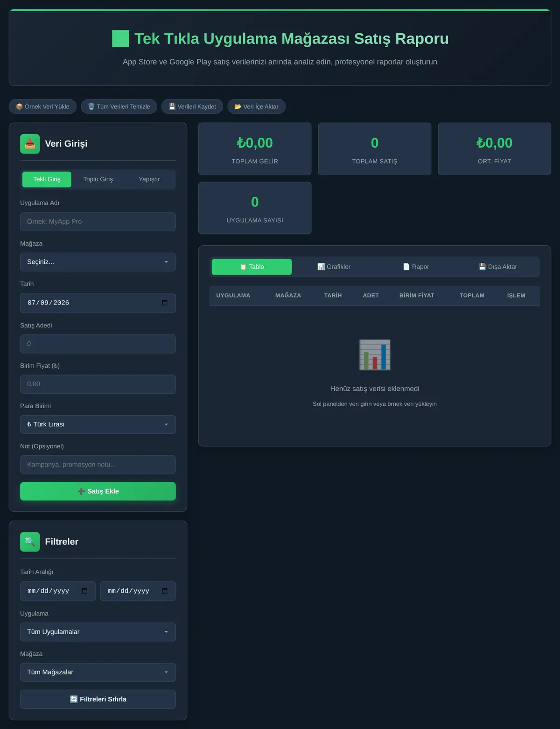Click the TARİH column header
Screen dimensions: 560x729
tap(333, 296)
